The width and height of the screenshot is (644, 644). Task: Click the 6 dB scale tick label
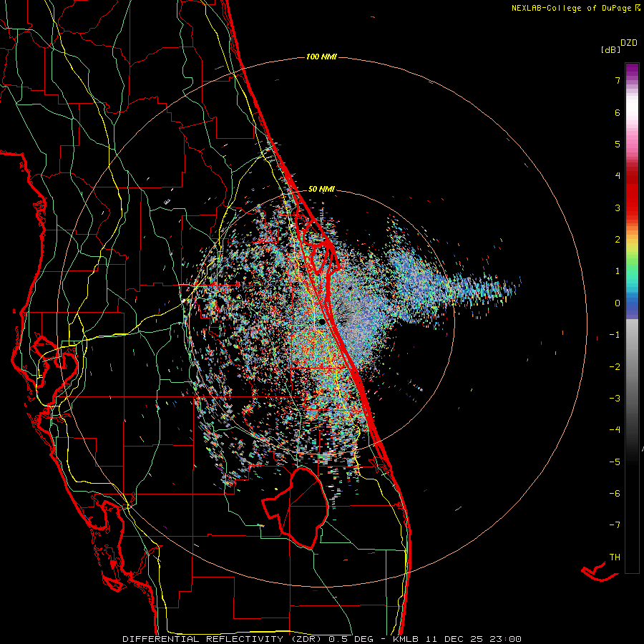click(x=618, y=112)
